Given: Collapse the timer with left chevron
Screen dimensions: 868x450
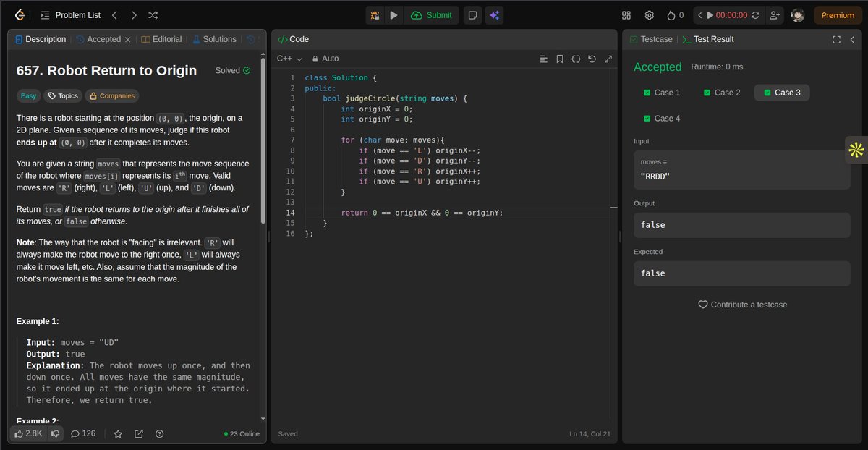Looking at the screenshot, I should point(700,15).
